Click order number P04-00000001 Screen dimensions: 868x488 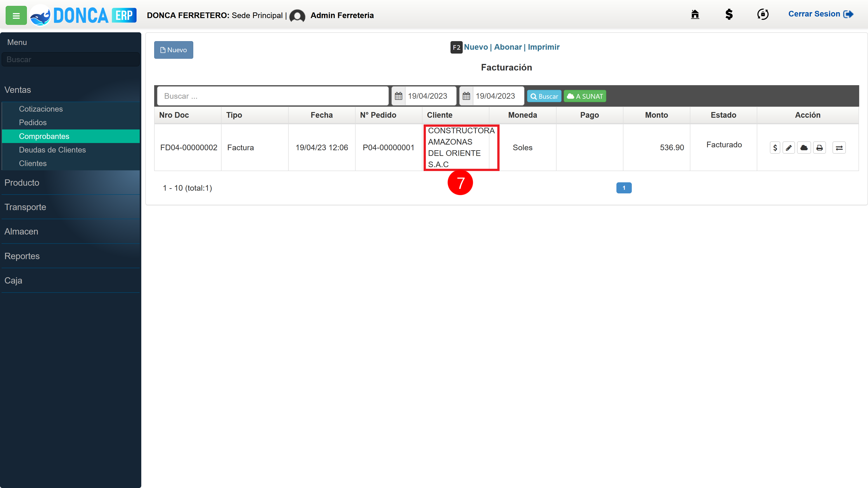click(388, 148)
